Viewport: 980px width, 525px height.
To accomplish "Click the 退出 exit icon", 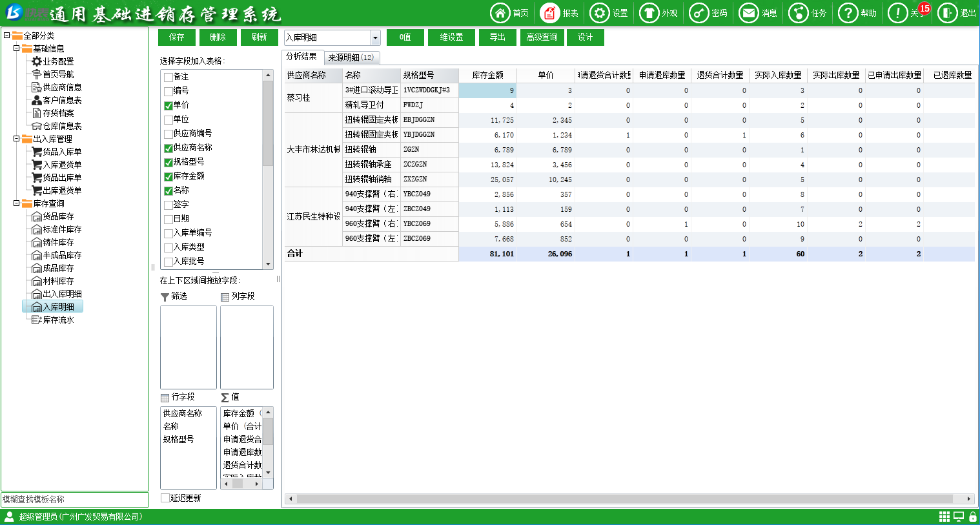I will [x=948, y=13].
